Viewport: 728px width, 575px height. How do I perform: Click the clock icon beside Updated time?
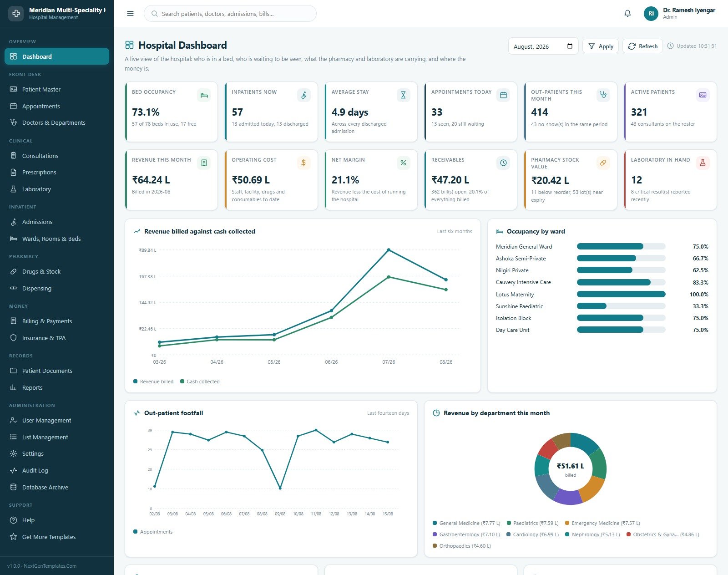[x=670, y=46]
